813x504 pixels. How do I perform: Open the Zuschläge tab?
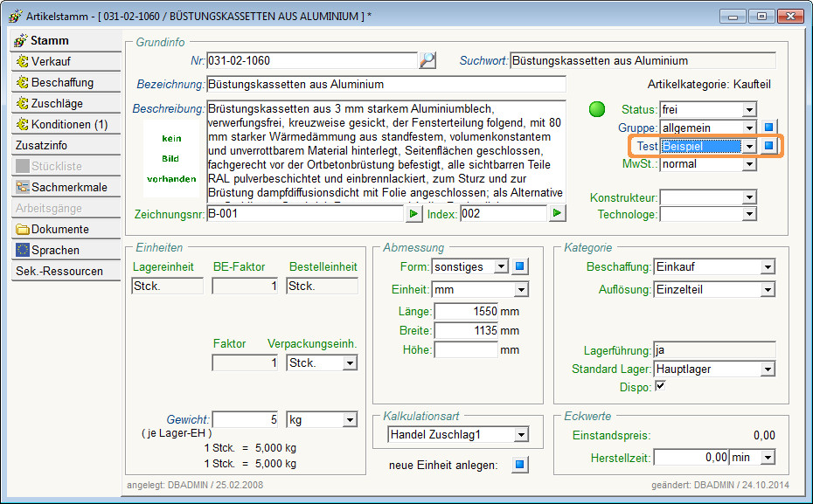point(66,103)
